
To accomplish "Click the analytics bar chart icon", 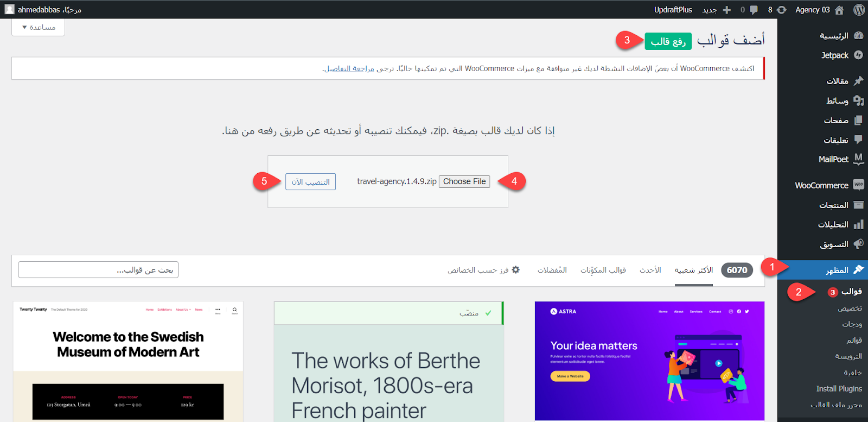I will [858, 224].
